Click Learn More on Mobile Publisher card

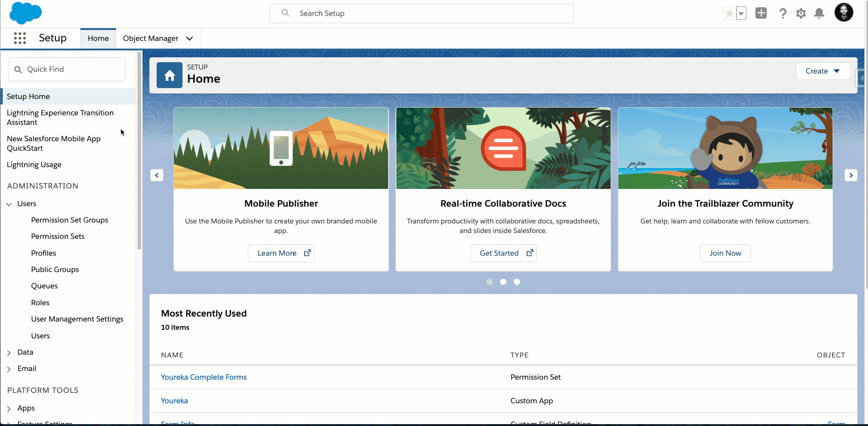click(281, 253)
